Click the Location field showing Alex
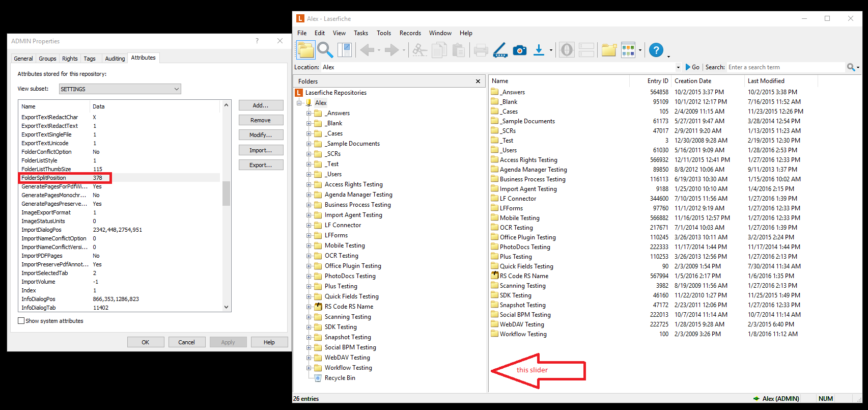Viewport: 868px width, 410px height. (x=500, y=67)
